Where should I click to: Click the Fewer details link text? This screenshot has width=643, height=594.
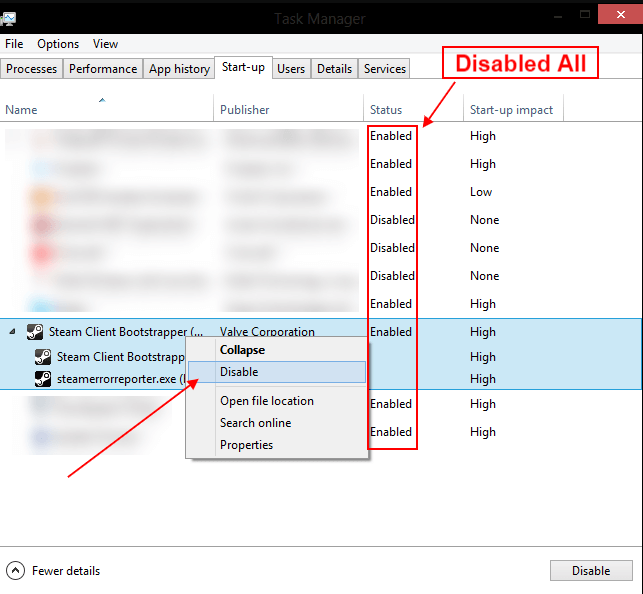pyautogui.click(x=66, y=571)
